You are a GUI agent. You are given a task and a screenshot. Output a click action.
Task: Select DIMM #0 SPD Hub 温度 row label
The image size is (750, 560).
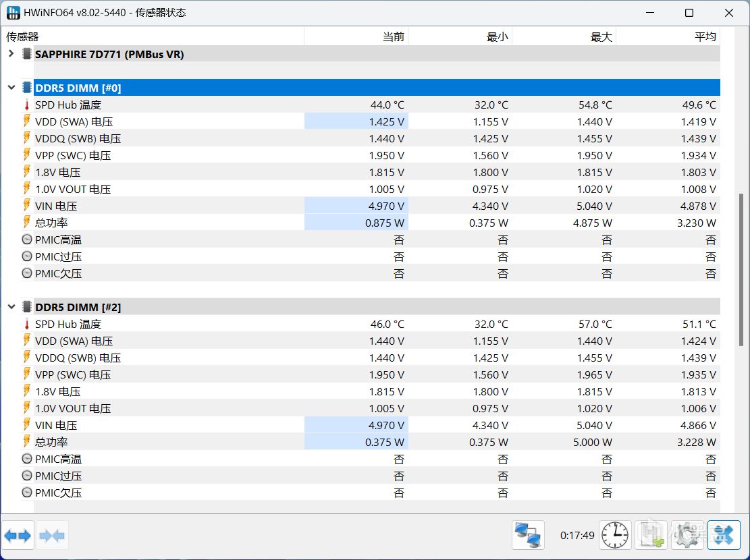pos(68,105)
